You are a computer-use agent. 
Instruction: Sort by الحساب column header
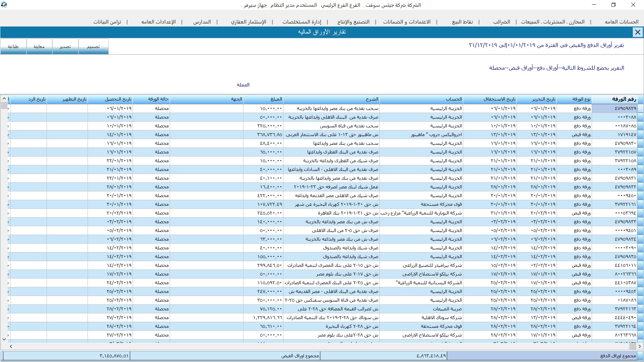[x=421, y=99]
